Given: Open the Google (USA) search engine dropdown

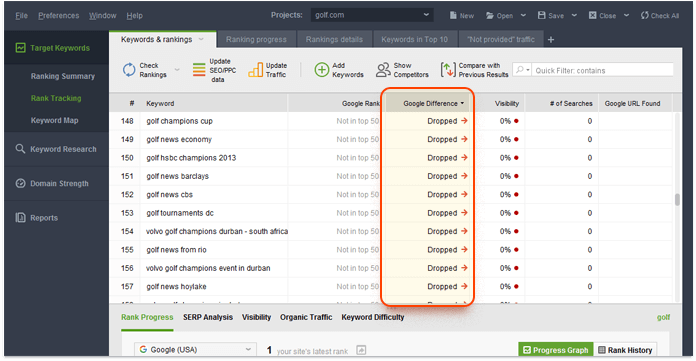Looking at the screenshot, I should 195,349.
